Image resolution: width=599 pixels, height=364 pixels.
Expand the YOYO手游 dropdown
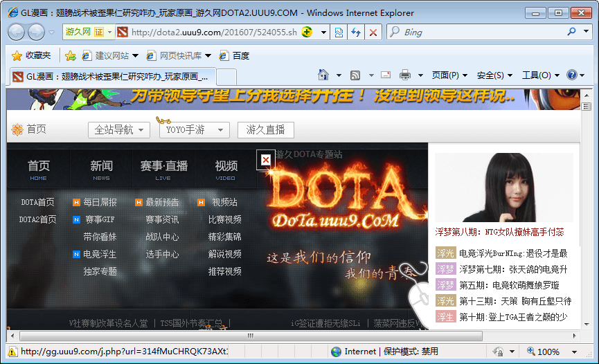pyautogui.click(x=195, y=130)
